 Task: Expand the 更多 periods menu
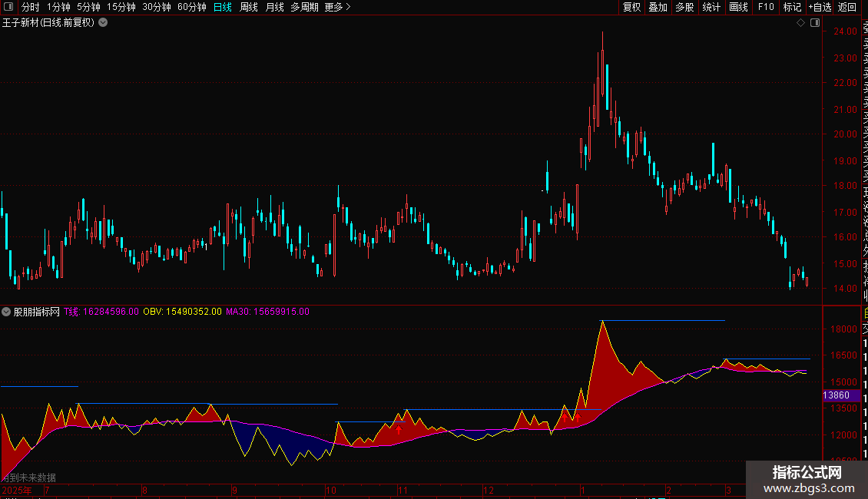coord(338,7)
